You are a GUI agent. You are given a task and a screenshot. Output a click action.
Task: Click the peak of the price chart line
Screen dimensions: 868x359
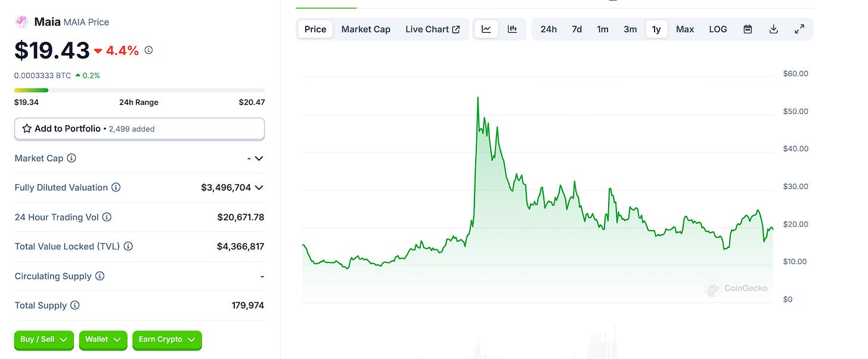478,97
